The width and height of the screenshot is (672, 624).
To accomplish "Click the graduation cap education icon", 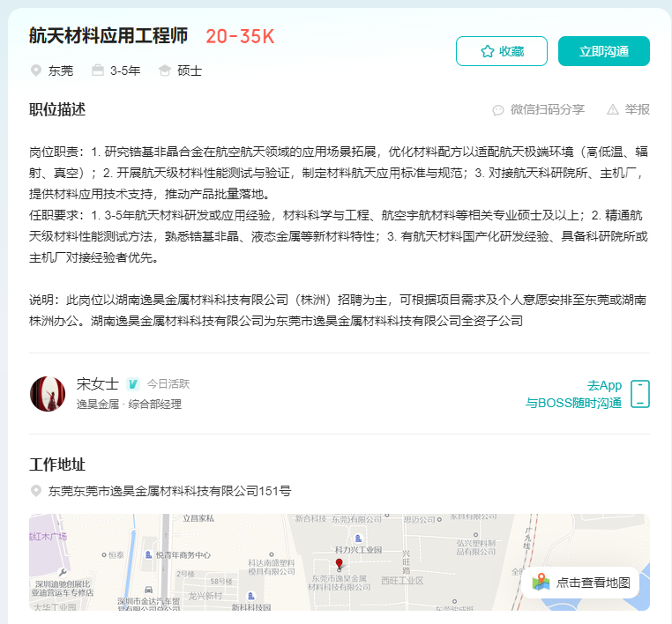I will click(165, 71).
